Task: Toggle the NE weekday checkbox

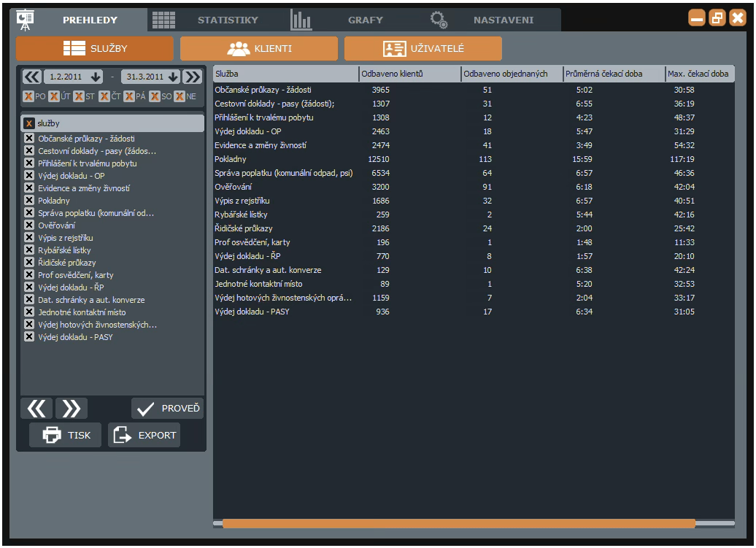Action: click(180, 96)
